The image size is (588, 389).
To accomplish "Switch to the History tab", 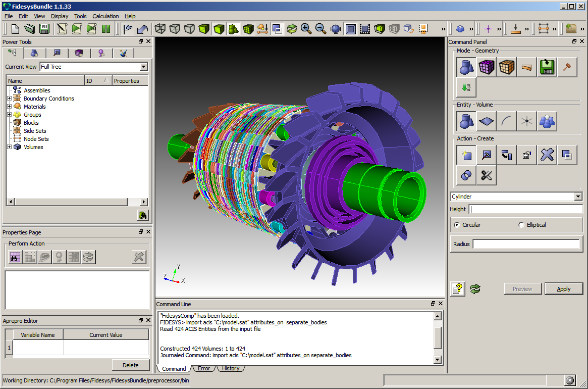I will (x=231, y=368).
